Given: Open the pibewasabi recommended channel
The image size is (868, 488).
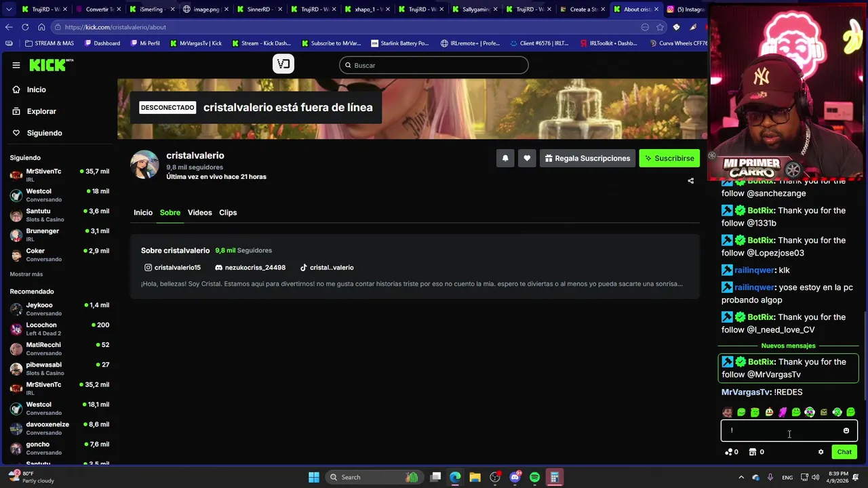Looking at the screenshot, I should 60,368.
